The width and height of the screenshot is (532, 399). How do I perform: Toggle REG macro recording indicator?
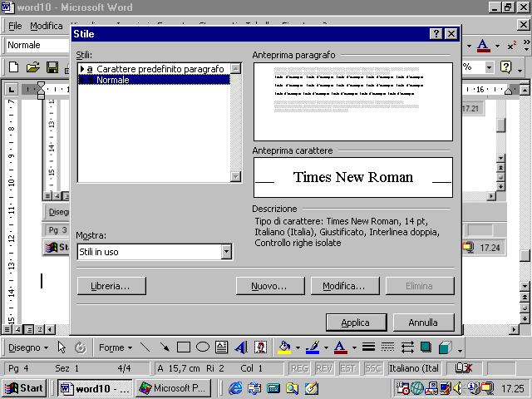point(300,368)
